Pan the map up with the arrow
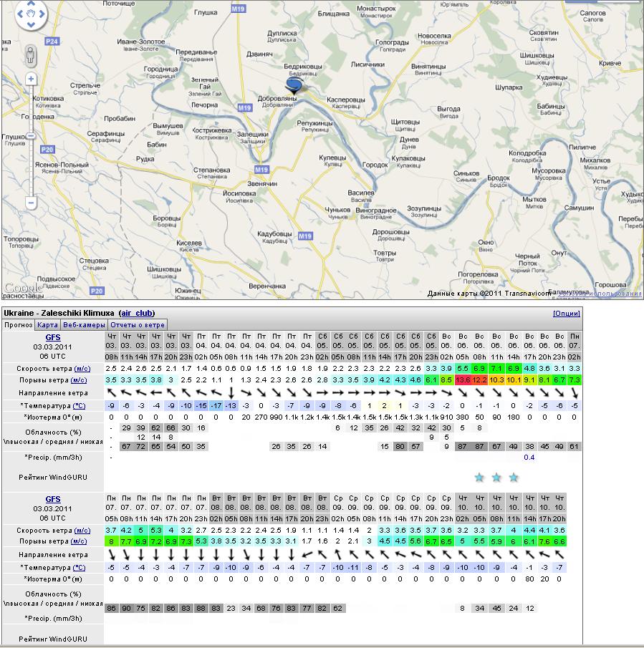The height and width of the screenshot is (648, 644). pos(31,4)
